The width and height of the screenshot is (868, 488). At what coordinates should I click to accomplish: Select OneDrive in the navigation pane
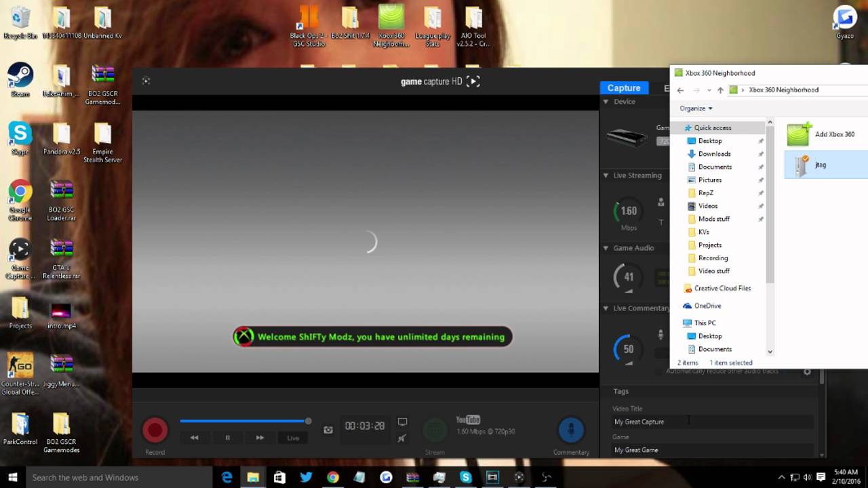click(707, 306)
